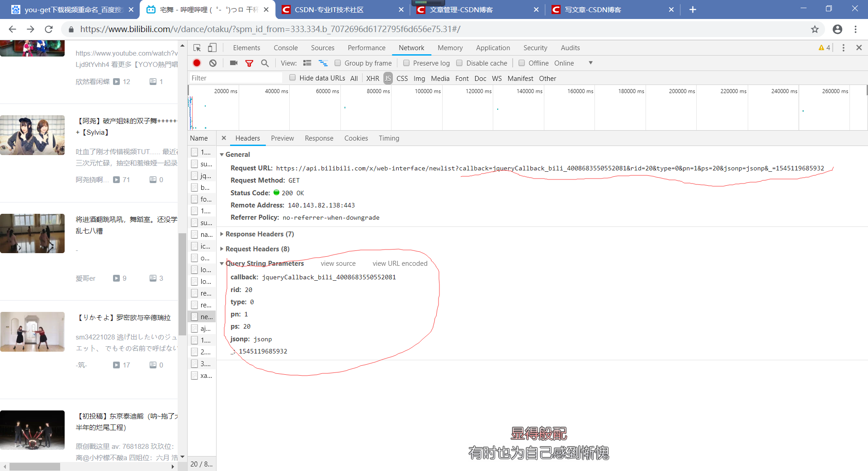The height and width of the screenshot is (471, 868).
Task: Open network search magnifier icon
Action: coord(265,63)
